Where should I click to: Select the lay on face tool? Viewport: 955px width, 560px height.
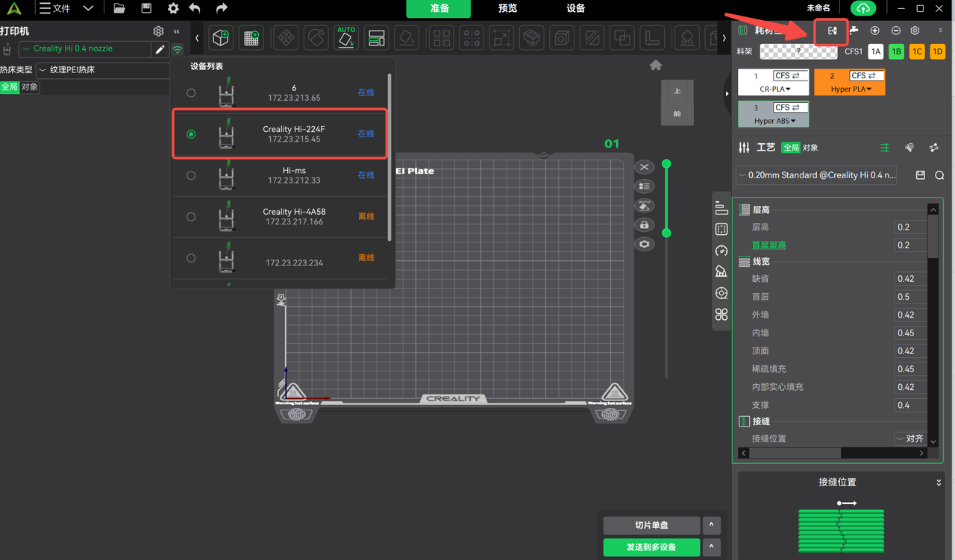[x=407, y=37]
